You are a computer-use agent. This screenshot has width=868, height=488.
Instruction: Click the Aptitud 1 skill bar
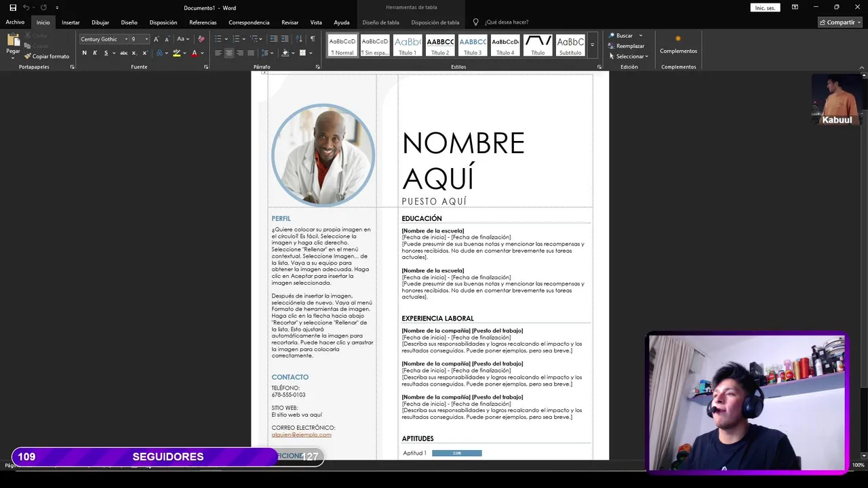tap(457, 453)
